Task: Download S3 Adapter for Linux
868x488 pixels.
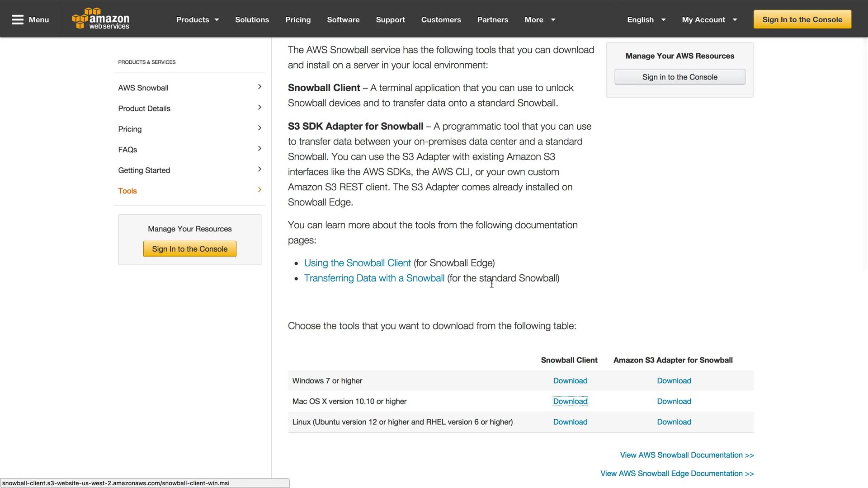Action: click(x=674, y=422)
